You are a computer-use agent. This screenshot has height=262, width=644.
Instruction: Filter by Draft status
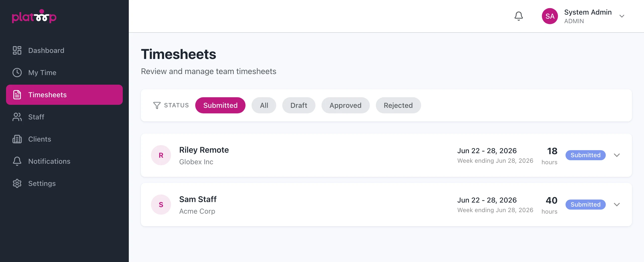tap(299, 105)
